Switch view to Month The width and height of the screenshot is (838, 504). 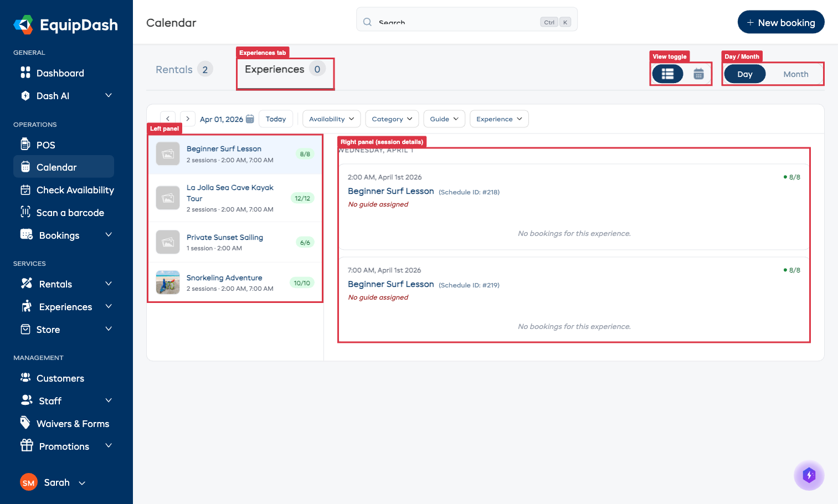(795, 74)
